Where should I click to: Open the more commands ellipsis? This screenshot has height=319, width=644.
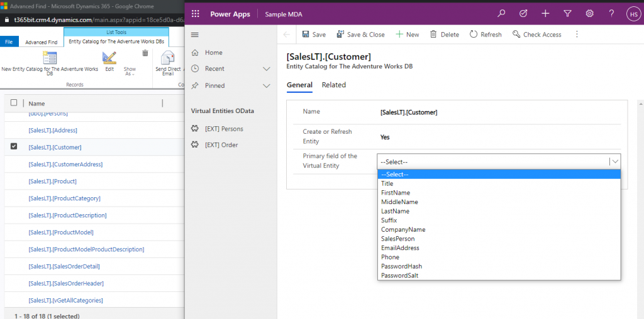pos(577,35)
